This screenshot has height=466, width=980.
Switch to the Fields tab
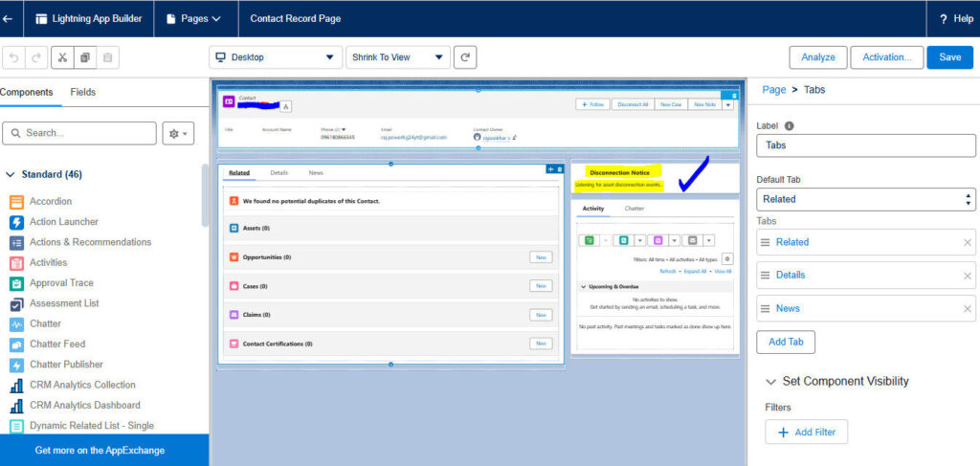pos(82,93)
